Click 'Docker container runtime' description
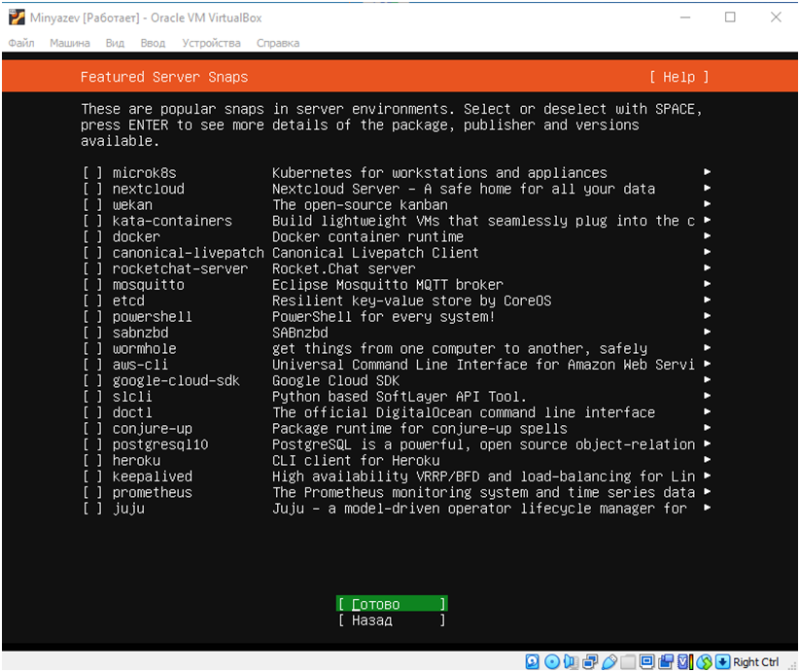Viewport: 800px width, 672px height. [367, 236]
